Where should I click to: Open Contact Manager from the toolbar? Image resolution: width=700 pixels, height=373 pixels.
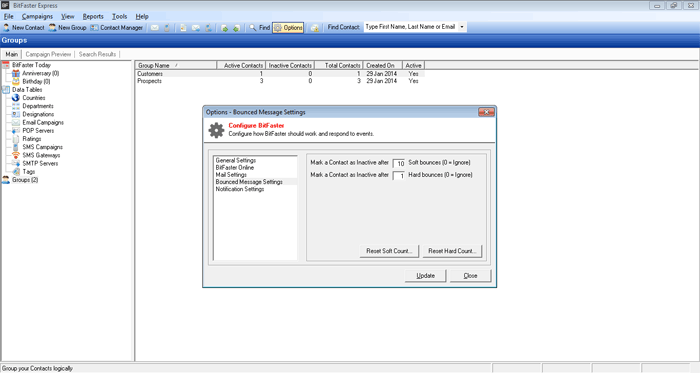pos(117,28)
